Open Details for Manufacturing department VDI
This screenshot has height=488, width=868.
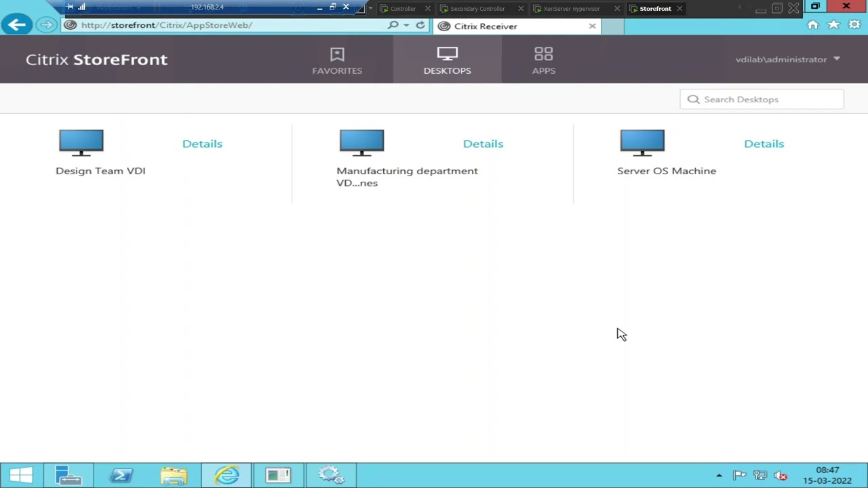[483, 144]
